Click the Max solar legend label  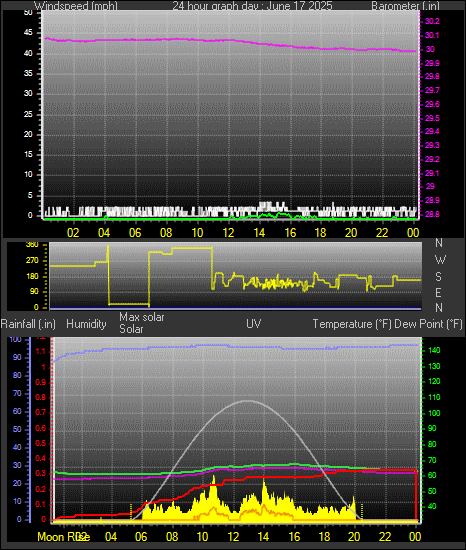pyautogui.click(x=142, y=317)
